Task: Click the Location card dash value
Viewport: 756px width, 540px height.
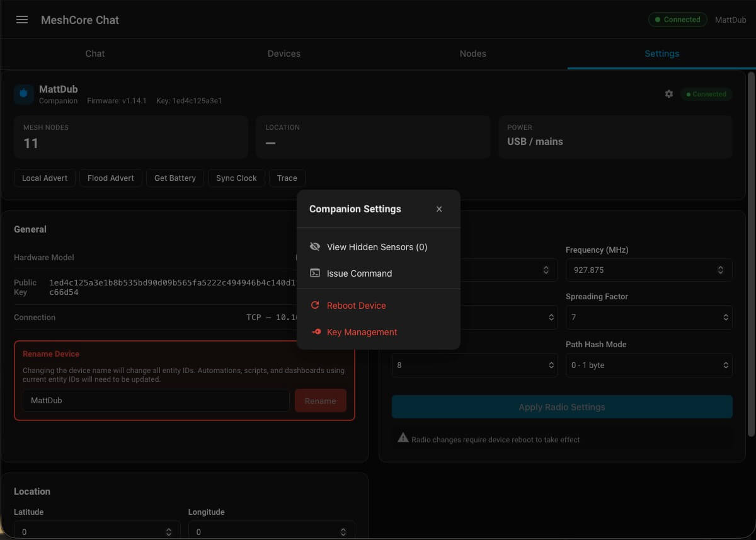Action: point(270,142)
